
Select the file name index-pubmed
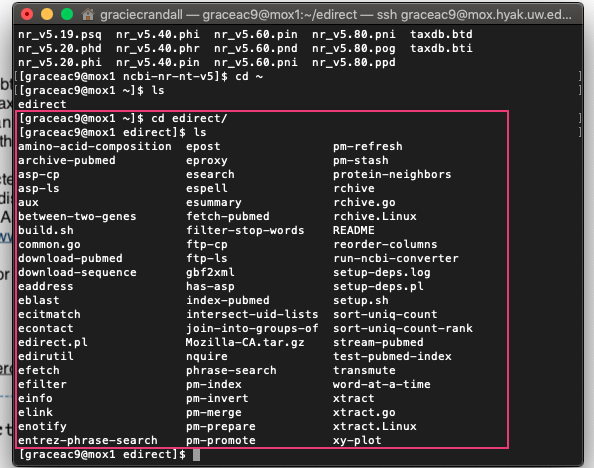pyautogui.click(x=228, y=301)
